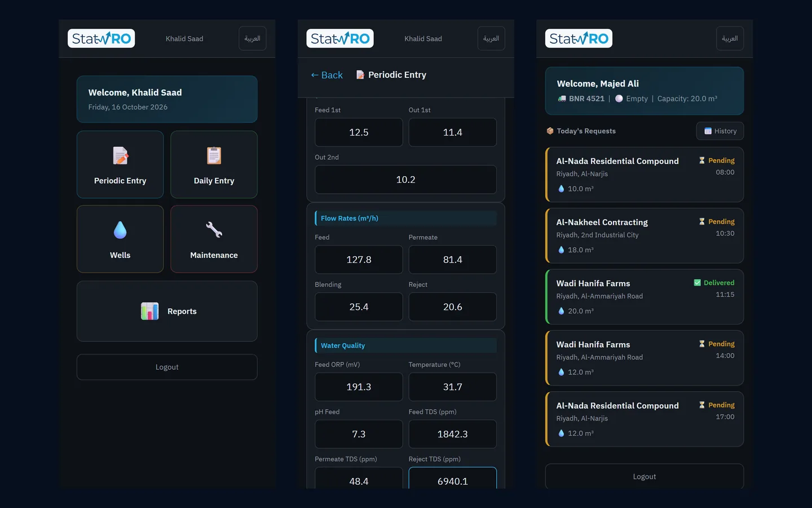Click the box icon beside Today's Requests

(550, 131)
